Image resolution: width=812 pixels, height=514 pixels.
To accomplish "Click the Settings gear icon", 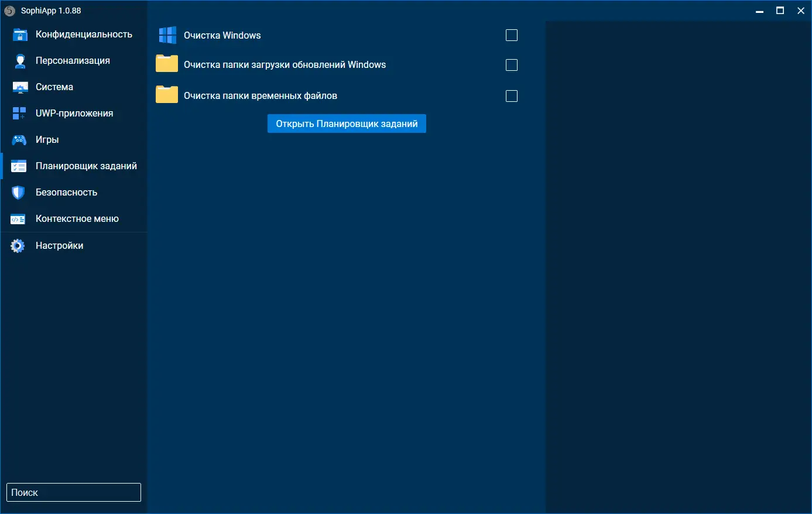I will tap(18, 246).
